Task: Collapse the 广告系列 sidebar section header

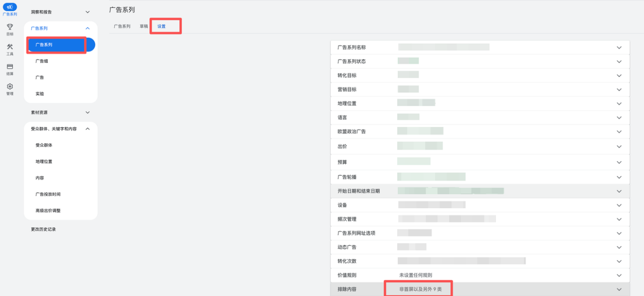Action: (x=60, y=28)
